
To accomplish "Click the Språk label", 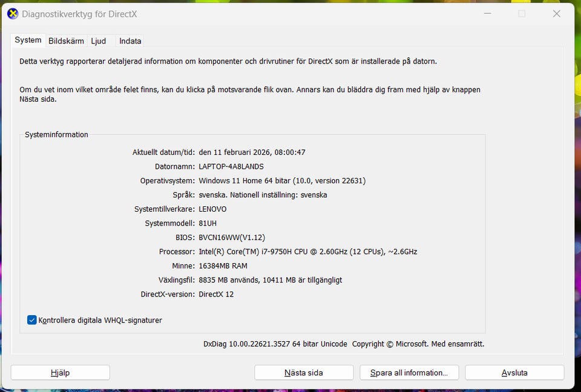I will point(184,195).
